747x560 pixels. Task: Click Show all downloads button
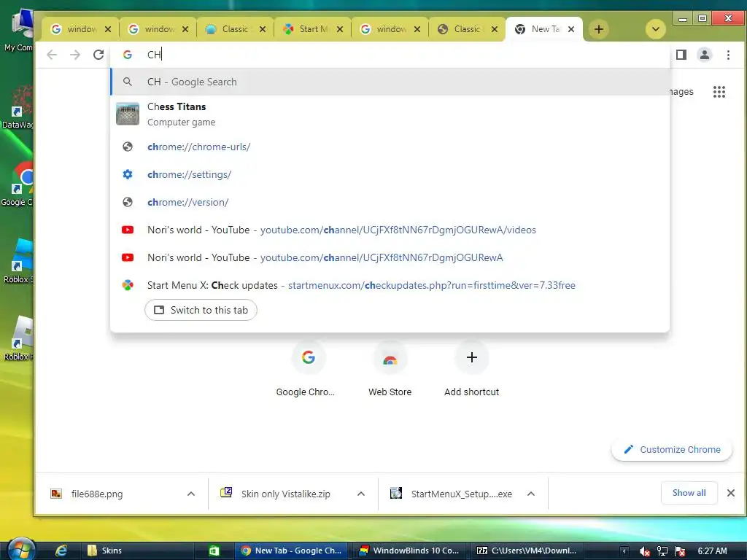point(689,493)
